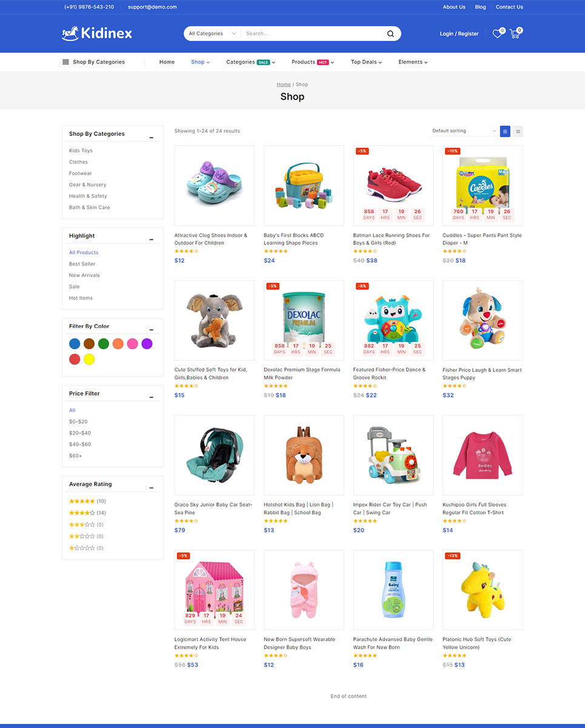The image size is (585, 728).
Task: Expand the Top Deals menu
Action: (366, 62)
